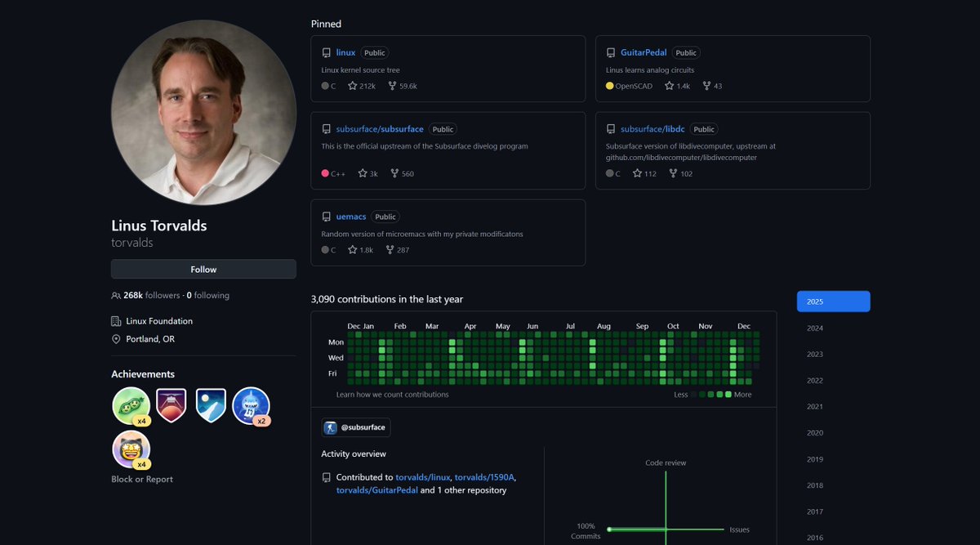The image size is (980, 545).
Task: Click the Block or Report link
Action: coord(142,480)
